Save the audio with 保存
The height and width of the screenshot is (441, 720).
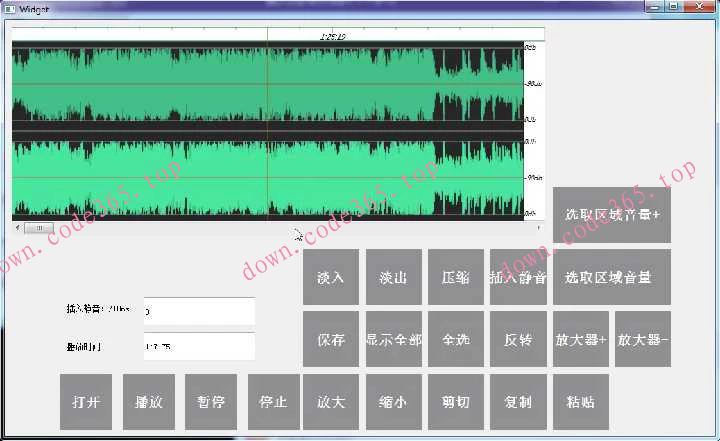(x=331, y=339)
